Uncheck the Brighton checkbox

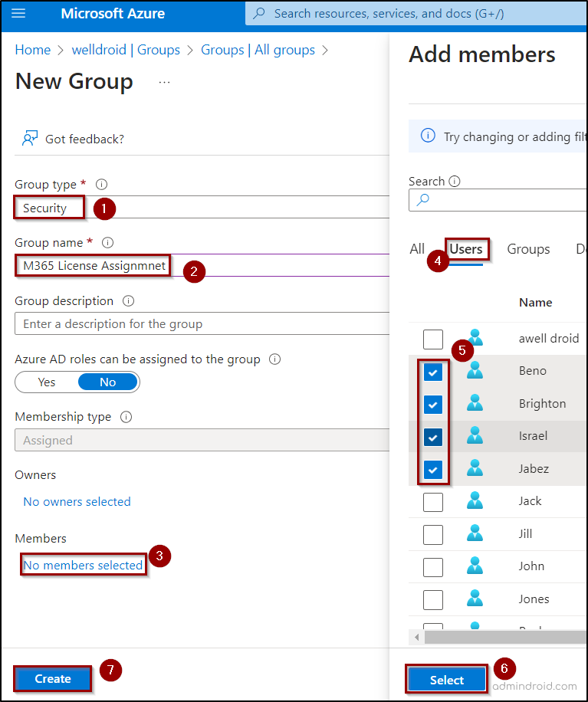pyautogui.click(x=432, y=405)
